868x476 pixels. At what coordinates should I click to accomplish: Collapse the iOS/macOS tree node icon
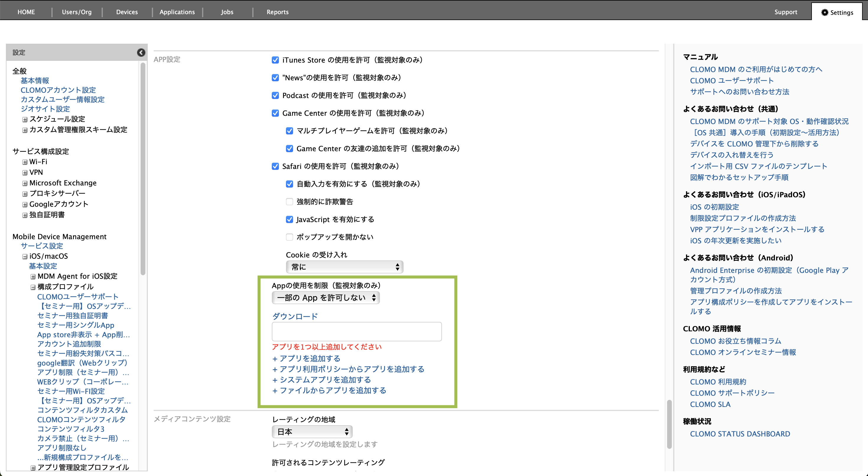(25, 257)
